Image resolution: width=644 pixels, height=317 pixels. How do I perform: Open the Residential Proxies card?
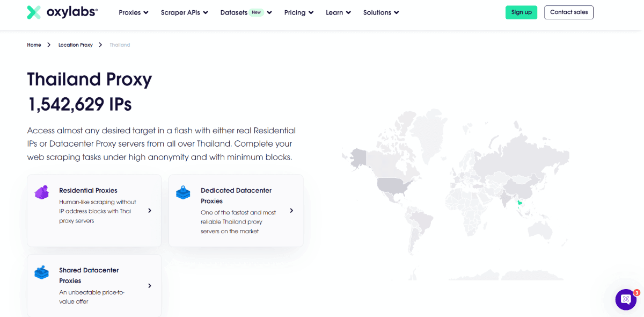(94, 211)
